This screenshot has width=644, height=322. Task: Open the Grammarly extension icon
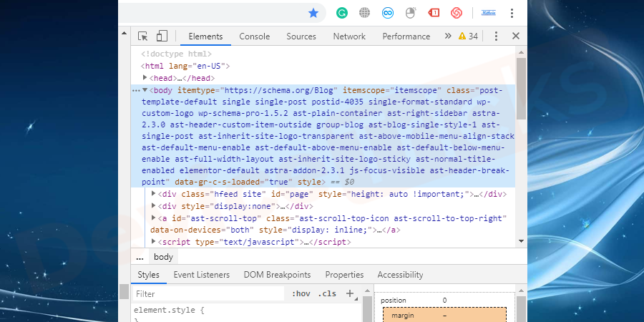[342, 13]
